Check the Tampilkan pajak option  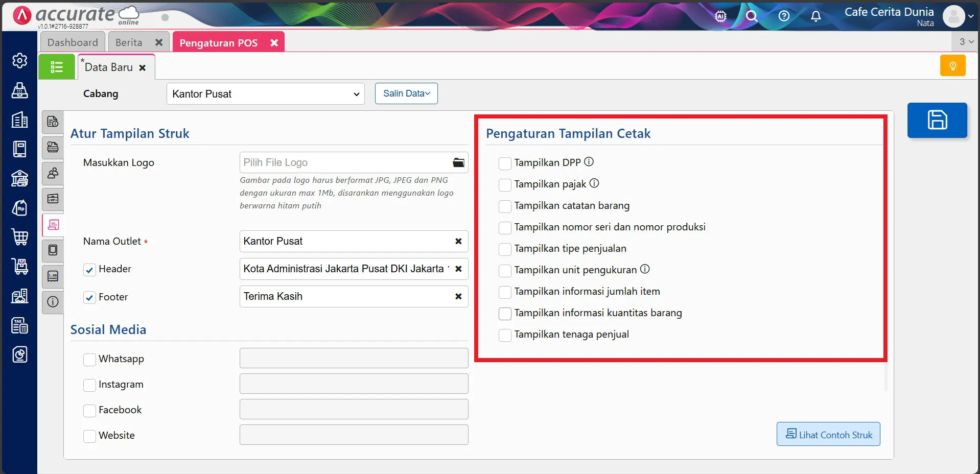coord(505,185)
